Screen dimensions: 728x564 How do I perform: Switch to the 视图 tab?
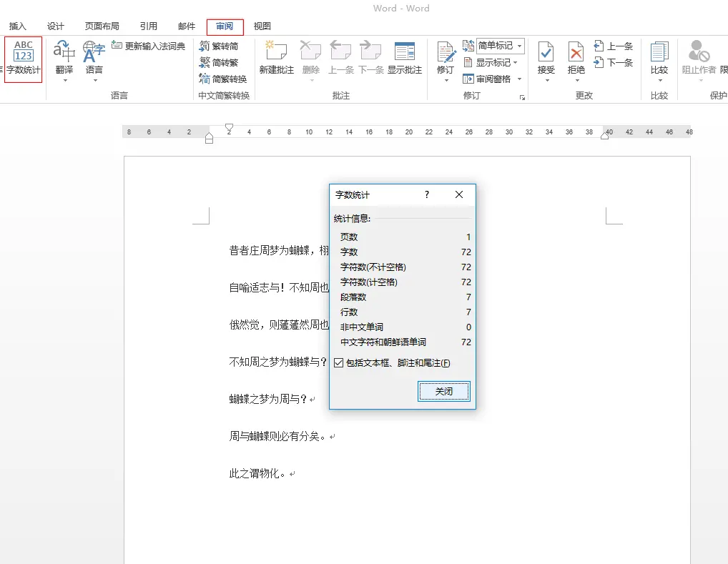[x=262, y=26]
